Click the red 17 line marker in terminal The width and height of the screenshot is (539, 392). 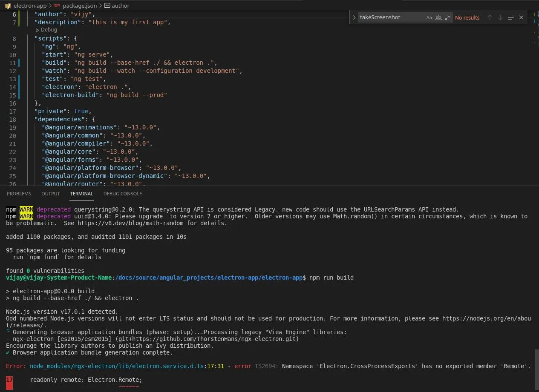9,382
